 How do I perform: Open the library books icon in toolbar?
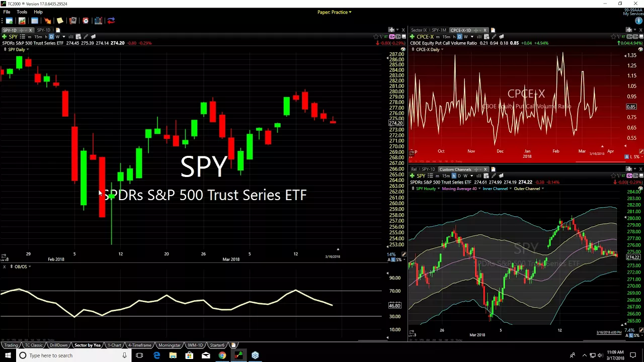pyautogui.click(x=98, y=21)
